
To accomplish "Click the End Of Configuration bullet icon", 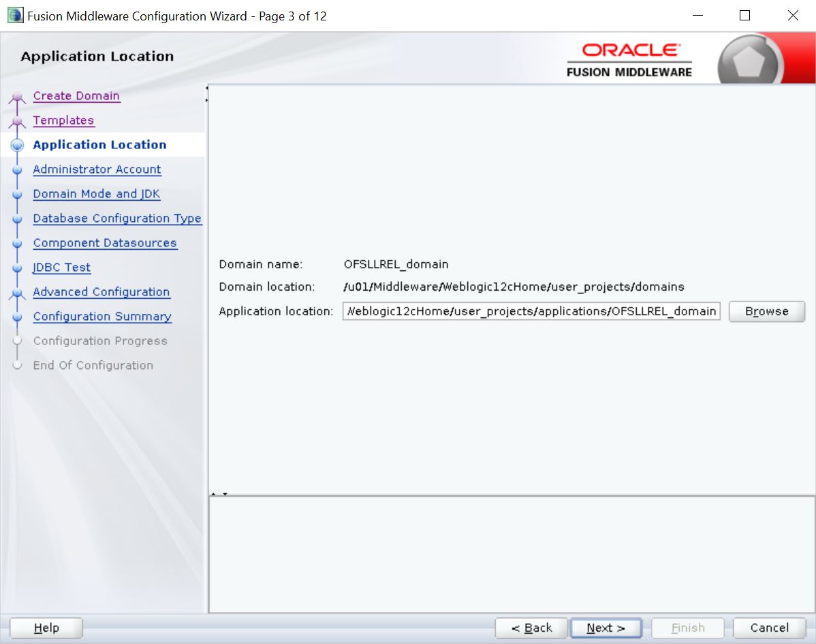I will (x=17, y=365).
